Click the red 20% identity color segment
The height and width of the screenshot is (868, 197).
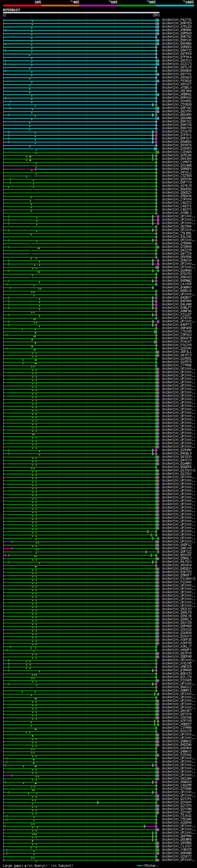22,6
